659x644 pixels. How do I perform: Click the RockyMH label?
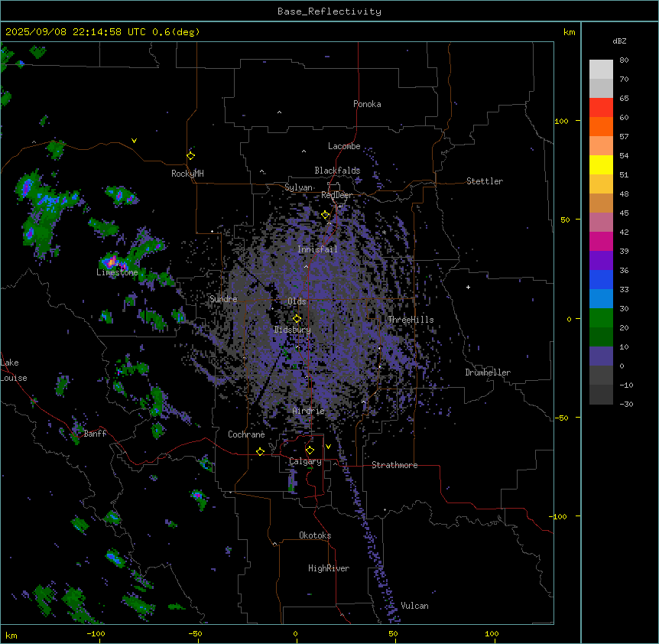(x=187, y=174)
